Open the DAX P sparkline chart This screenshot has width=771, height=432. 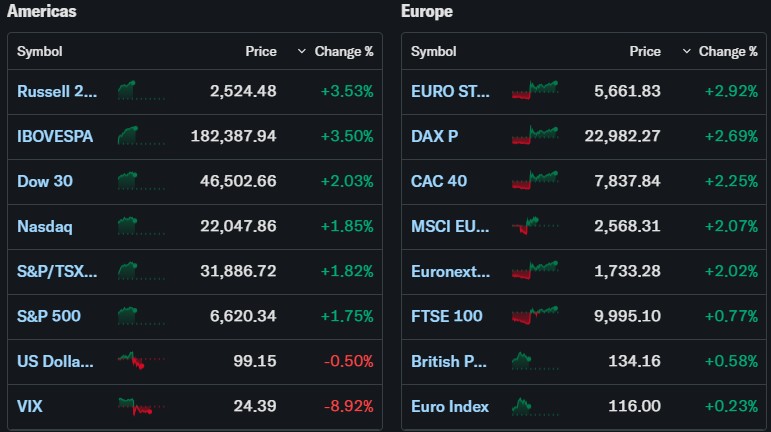tap(534, 136)
